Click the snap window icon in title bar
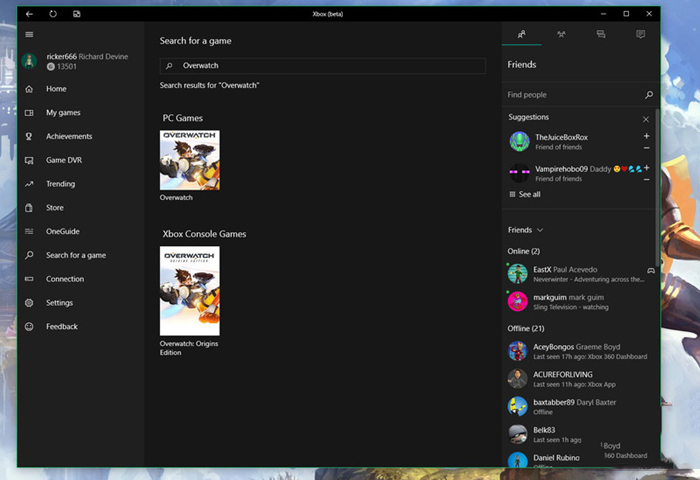 [77, 14]
